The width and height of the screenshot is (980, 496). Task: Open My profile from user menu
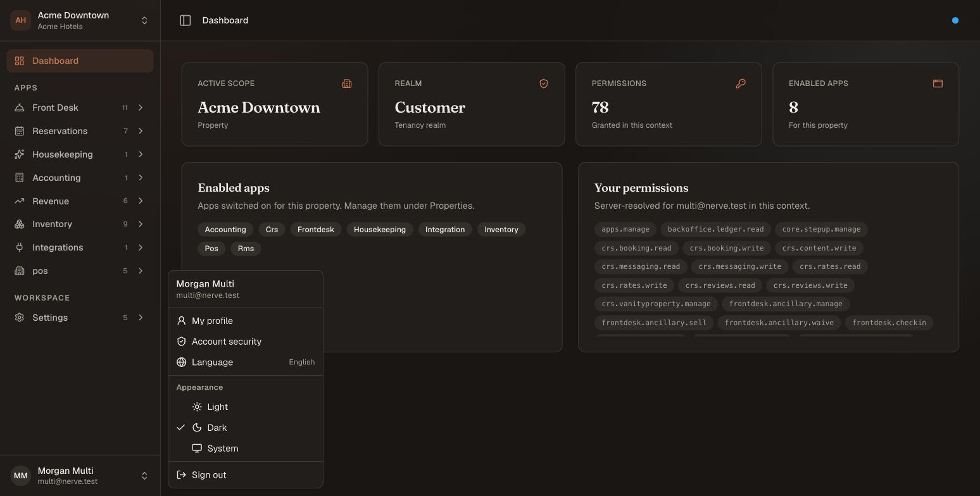coord(246,321)
